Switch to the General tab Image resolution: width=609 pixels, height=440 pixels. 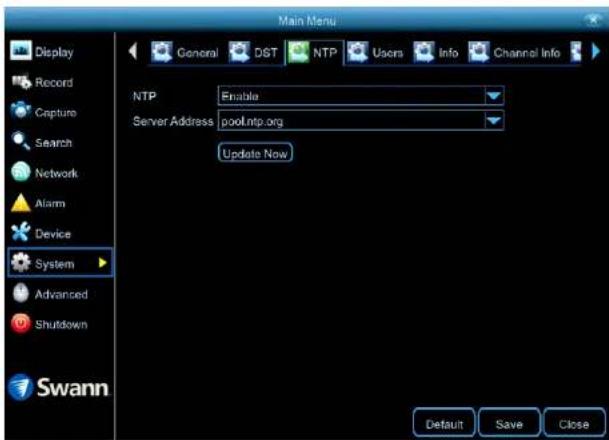(x=197, y=53)
